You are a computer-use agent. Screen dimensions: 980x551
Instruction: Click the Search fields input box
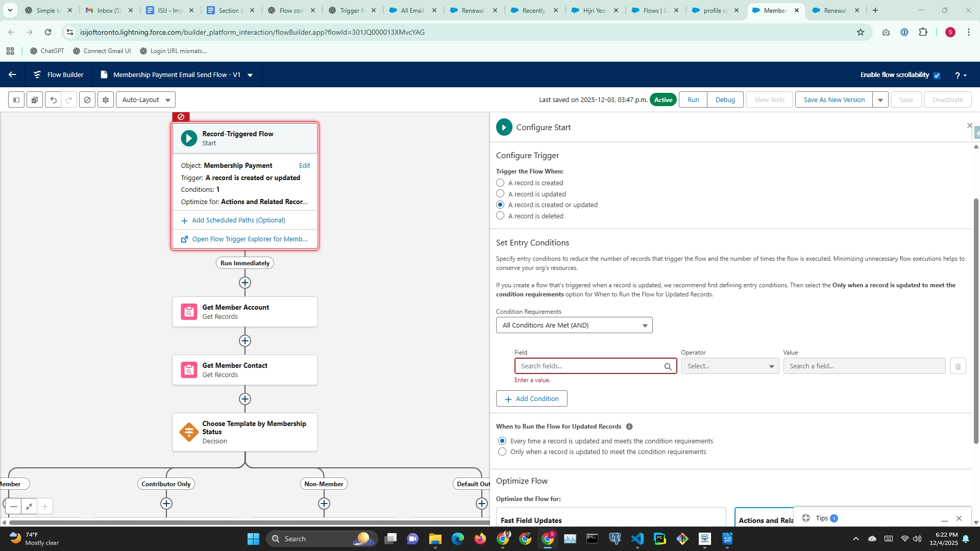[x=590, y=366]
